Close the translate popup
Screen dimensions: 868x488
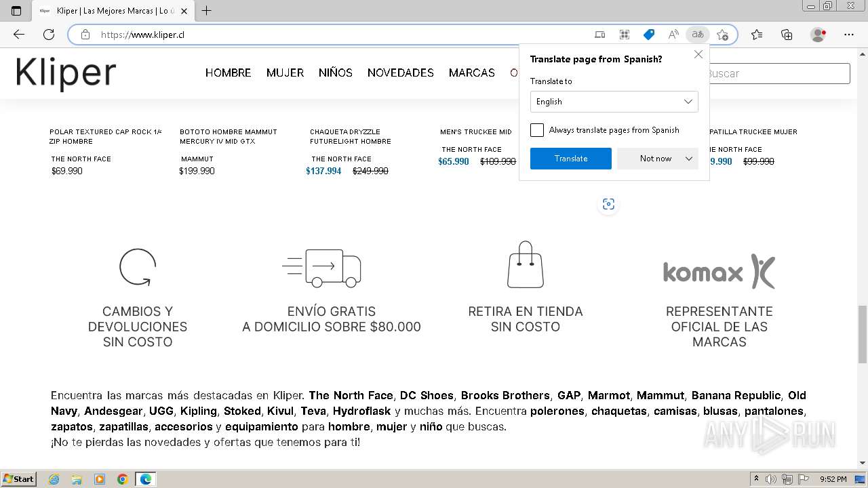coord(698,54)
